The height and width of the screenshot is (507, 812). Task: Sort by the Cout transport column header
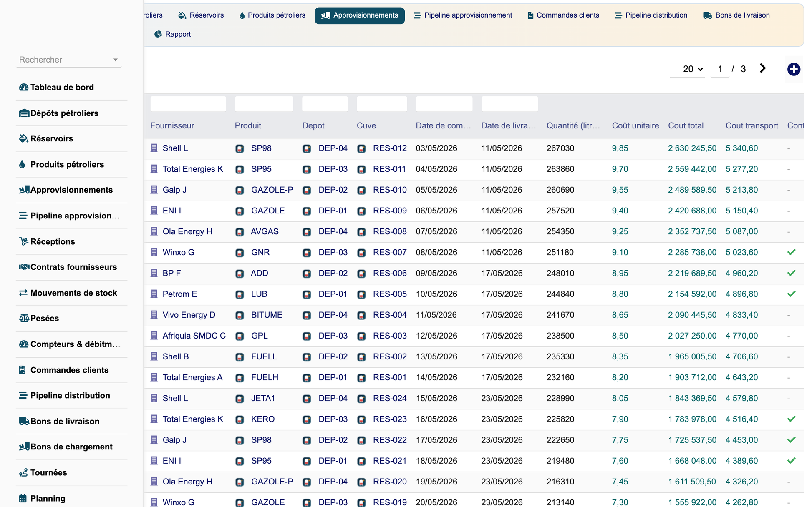click(751, 125)
